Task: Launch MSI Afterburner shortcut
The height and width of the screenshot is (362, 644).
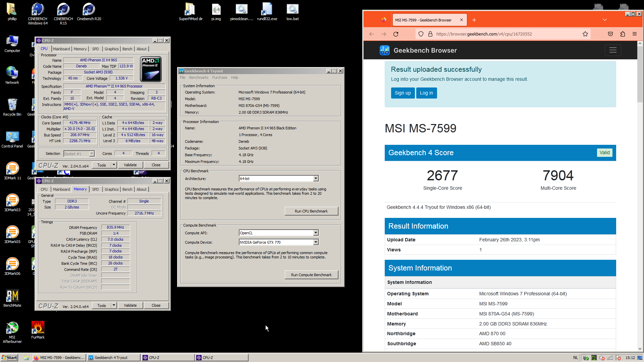Action: click(12, 332)
